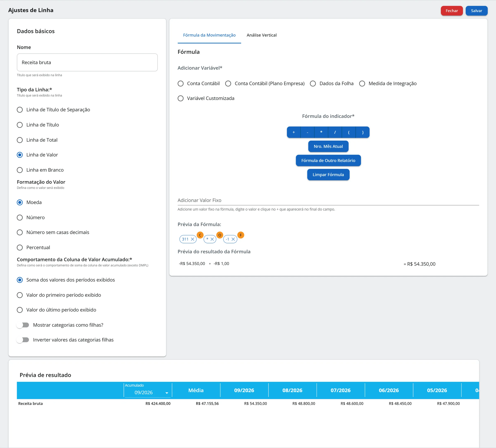Insert closing parenthesis into formula
The width and height of the screenshot is (496, 448).
coord(363,132)
